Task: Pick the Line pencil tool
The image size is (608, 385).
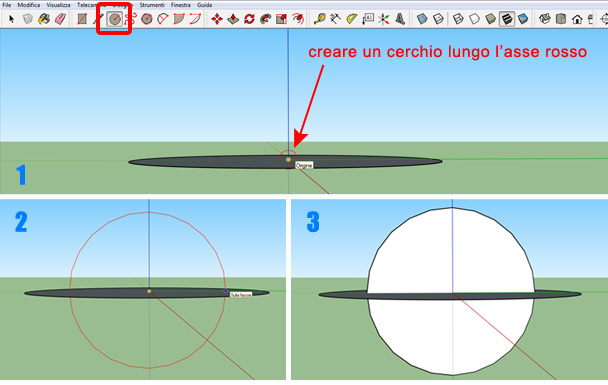Action: (98, 19)
